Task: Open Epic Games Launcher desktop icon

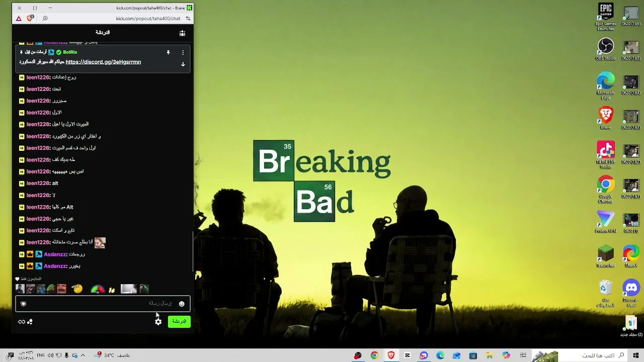Action: [x=606, y=17]
